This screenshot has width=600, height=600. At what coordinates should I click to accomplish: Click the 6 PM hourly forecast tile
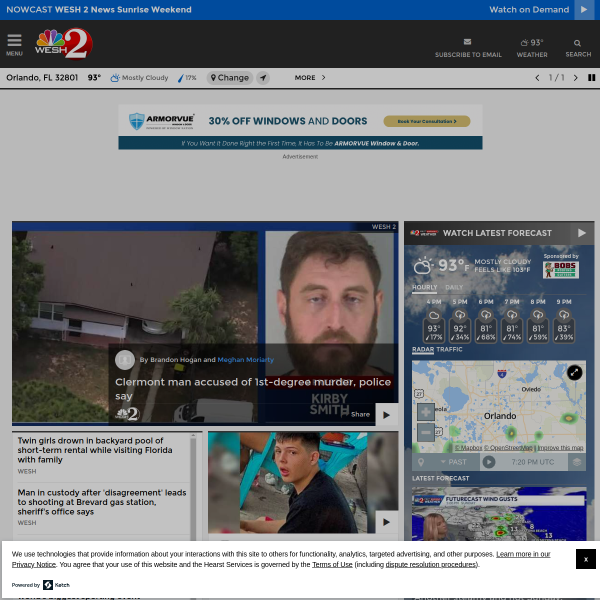(486, 321)
